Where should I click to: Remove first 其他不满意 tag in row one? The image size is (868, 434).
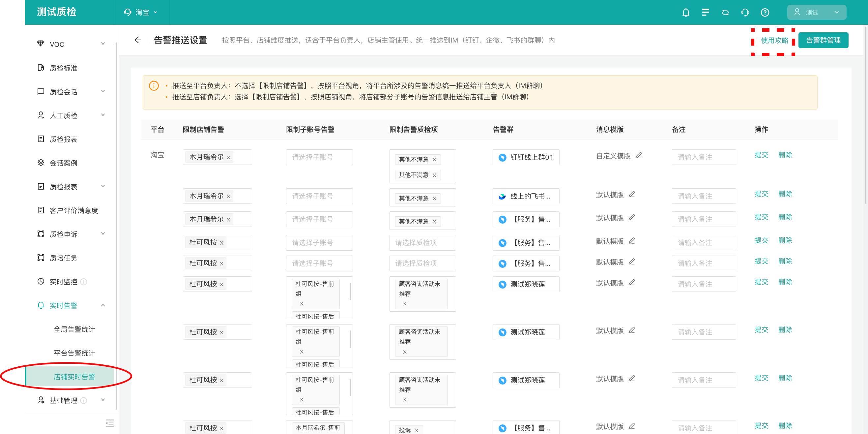click(x=434, y=160)
